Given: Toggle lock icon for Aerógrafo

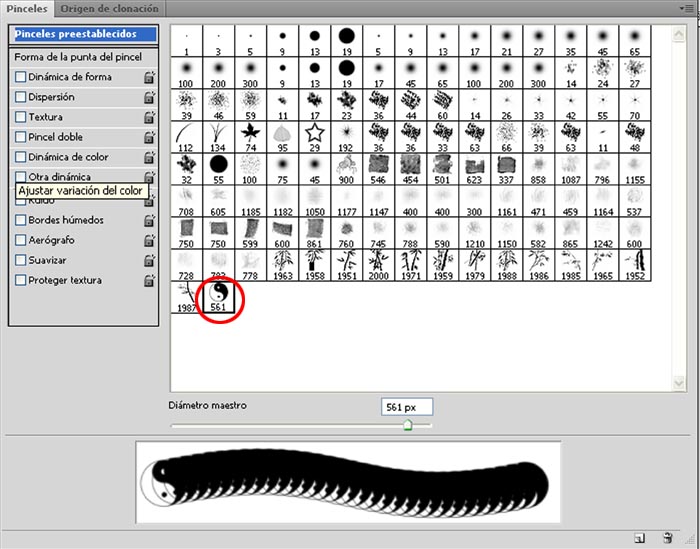Looking at the screenshot, I should (149, 241).
